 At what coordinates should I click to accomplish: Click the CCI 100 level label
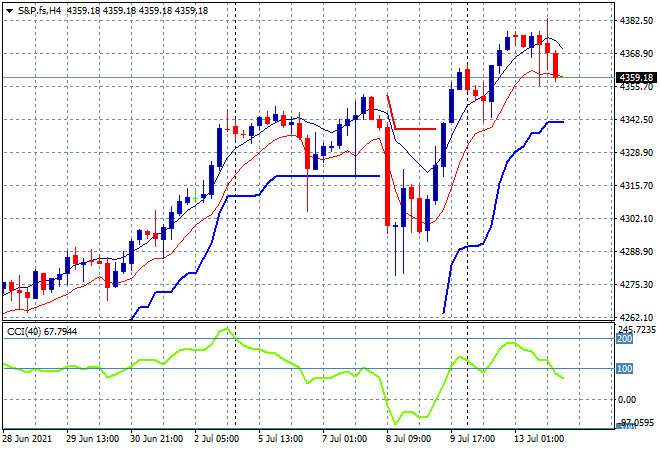(x=625, y=369)
